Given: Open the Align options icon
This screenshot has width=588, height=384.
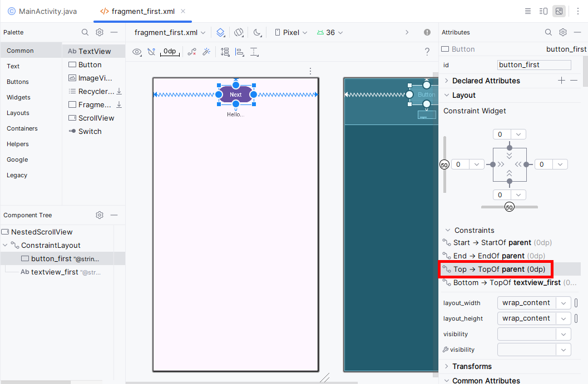Looking at the screenshot, I should [240, 52].
